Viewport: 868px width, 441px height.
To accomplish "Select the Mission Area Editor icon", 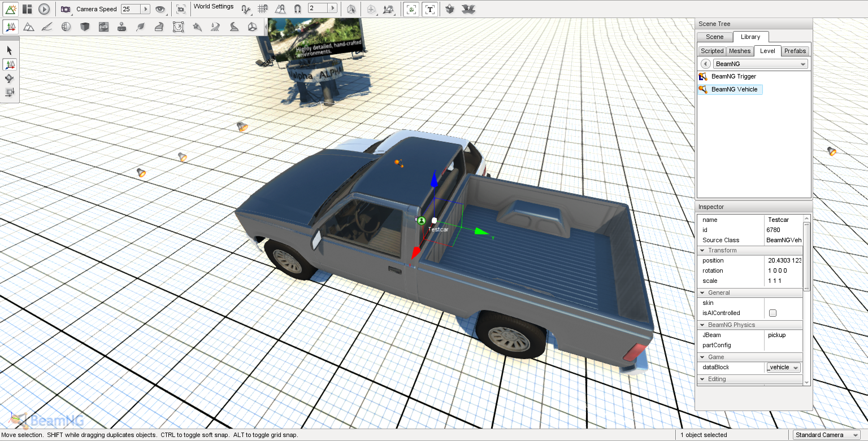I will click(178, 27).
